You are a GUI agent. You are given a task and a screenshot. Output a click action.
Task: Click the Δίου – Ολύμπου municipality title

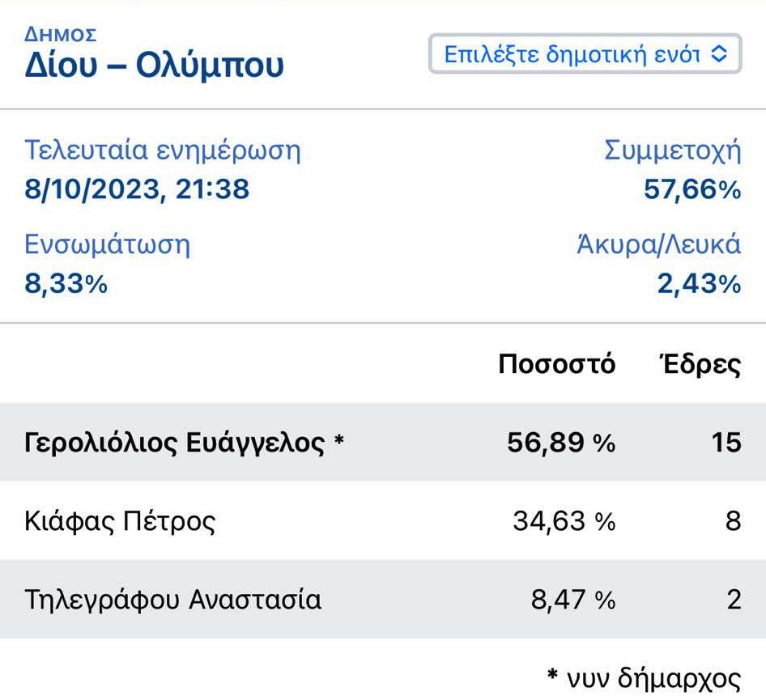coord(154,65)
